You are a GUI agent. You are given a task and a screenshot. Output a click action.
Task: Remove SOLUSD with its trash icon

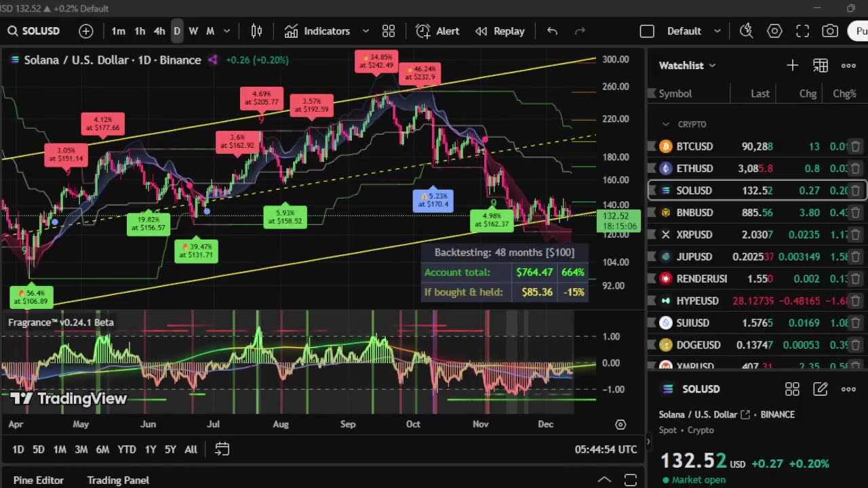point(856,190)
